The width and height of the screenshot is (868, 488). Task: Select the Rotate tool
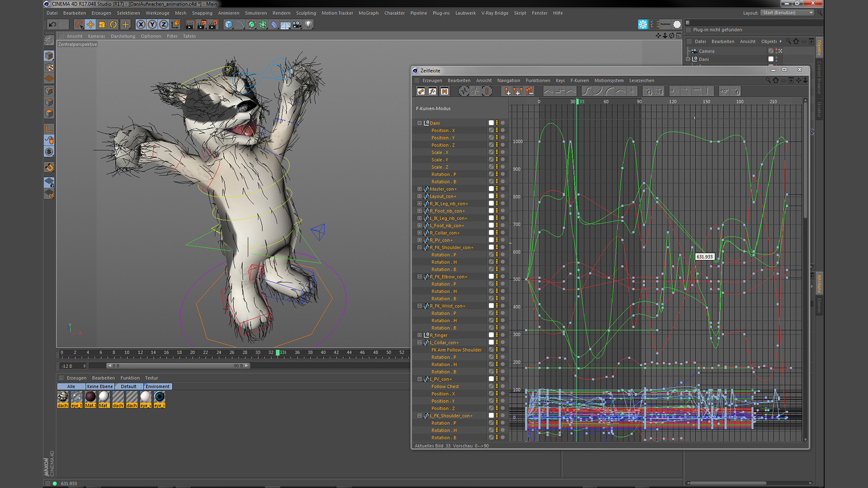pos(113,24)
